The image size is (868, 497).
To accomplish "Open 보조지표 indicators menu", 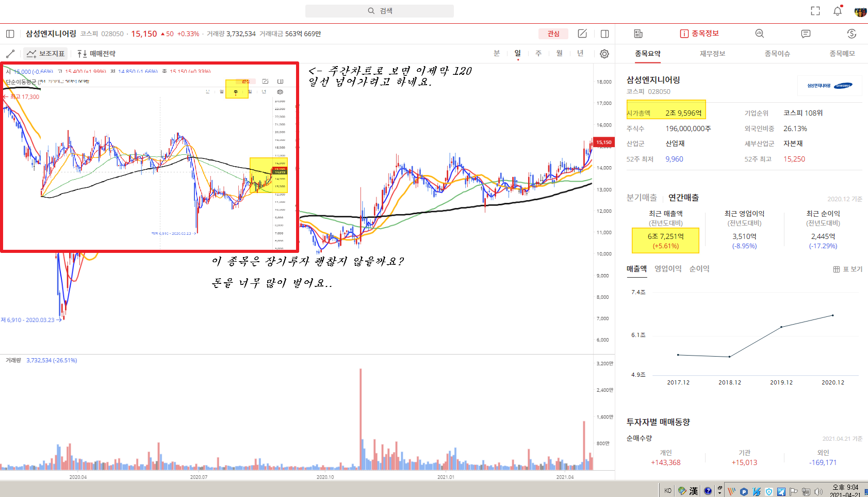I will click(45, 54).
